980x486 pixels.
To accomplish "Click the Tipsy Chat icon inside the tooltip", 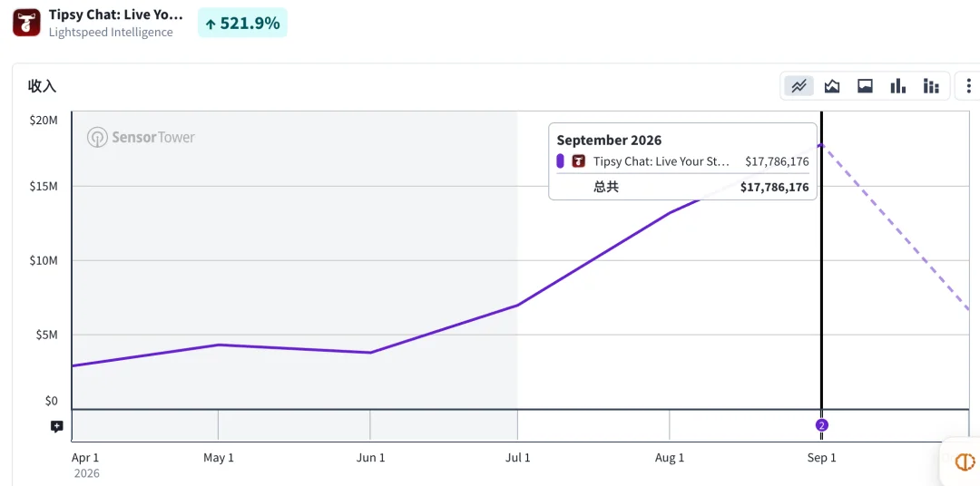I will pyautogui.click(x=579, y=161).
